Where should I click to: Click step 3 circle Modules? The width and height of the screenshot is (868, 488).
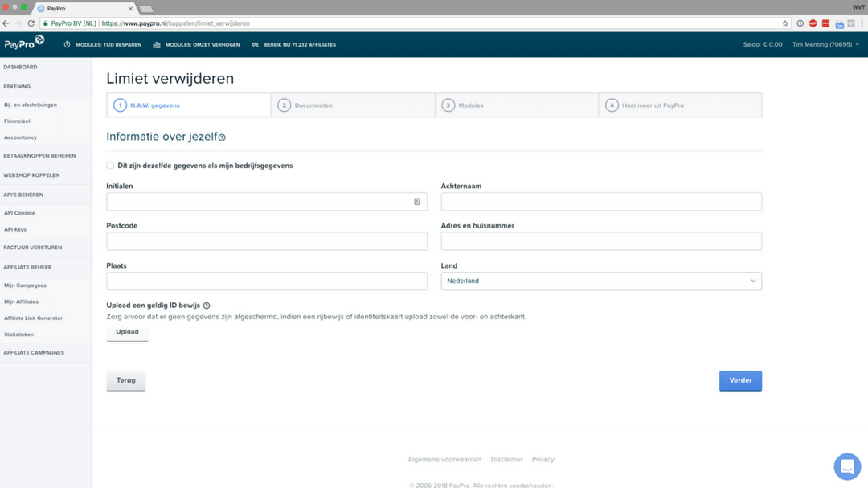(448, 105)
